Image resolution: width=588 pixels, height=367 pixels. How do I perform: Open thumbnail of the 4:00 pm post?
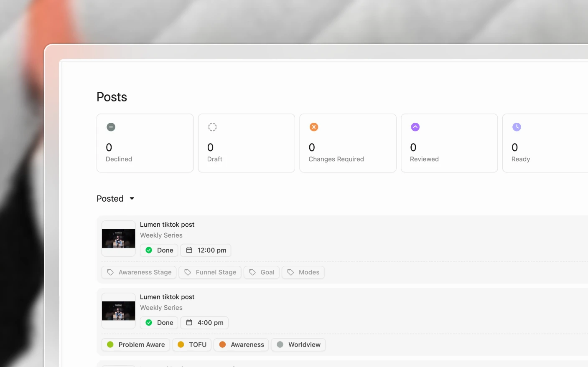point(119,311)
